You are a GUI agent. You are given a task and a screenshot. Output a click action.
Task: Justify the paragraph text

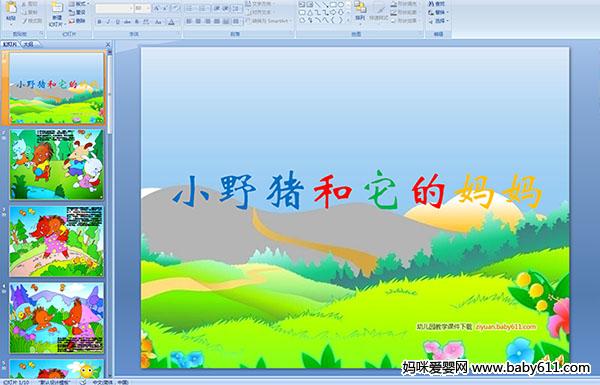click(217, 21)
